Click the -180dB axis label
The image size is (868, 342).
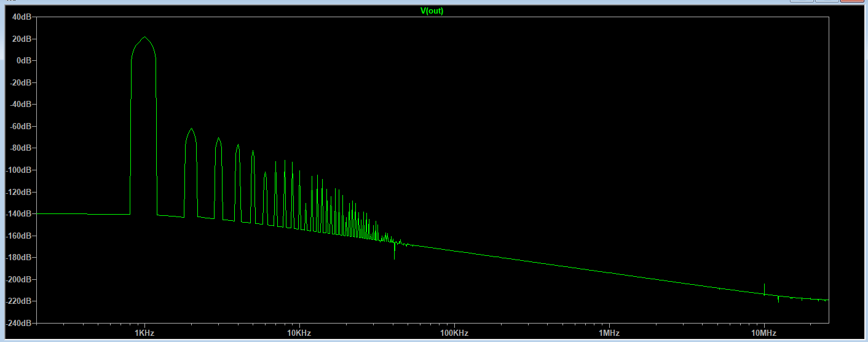(18, 257)
